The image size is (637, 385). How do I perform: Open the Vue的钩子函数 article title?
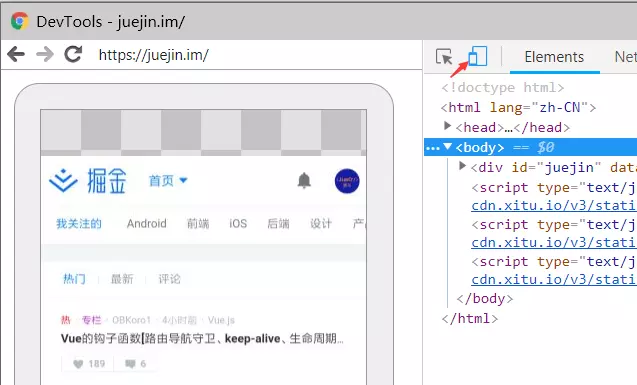pyautogui.click(x=202, y=339)
